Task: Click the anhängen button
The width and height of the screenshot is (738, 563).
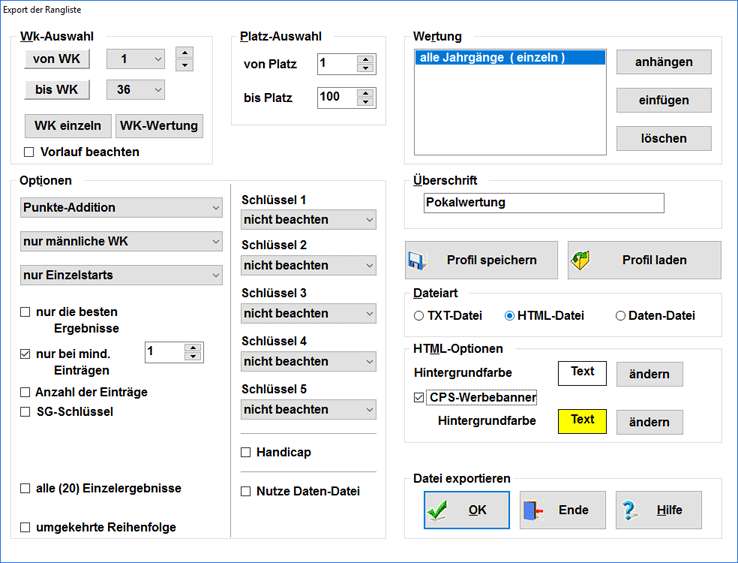Action: (x=663, y=62)
